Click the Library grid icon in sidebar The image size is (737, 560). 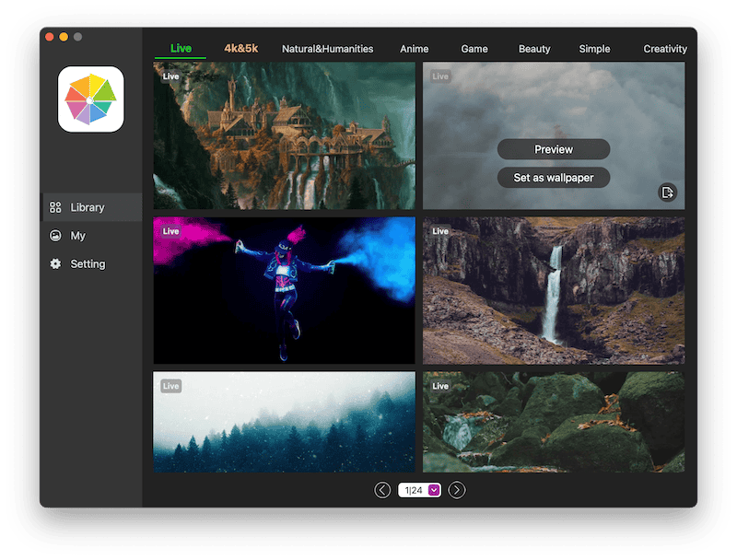[x=55, y=207]
